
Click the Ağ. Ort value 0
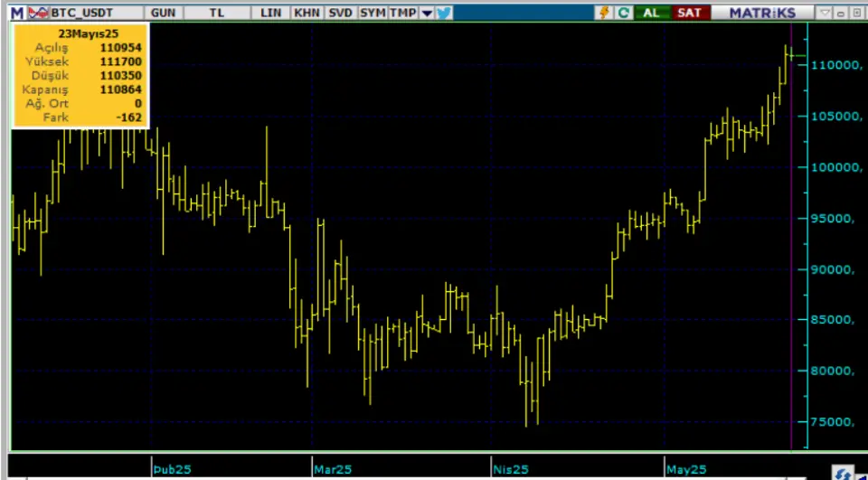point(137,104)
